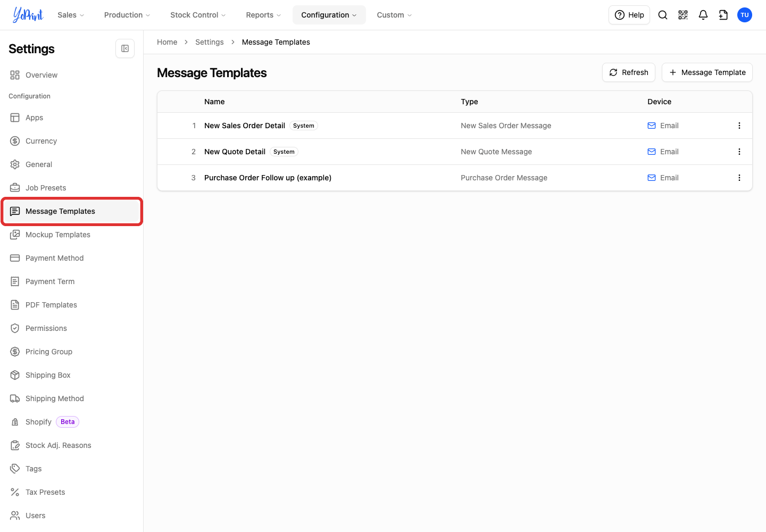The height and width of the screenshot is (532, 766).
Task: Click the Tax Presets percent icon
Action: click(x=15, y=492)
